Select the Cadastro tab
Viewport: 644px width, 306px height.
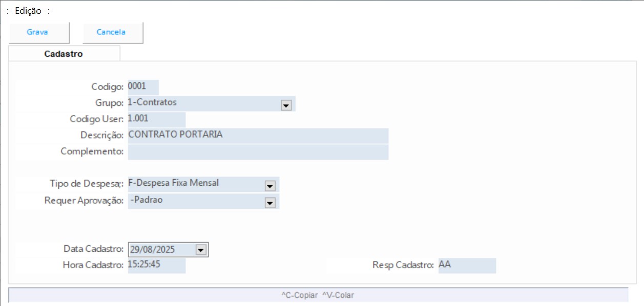(64, 54)
